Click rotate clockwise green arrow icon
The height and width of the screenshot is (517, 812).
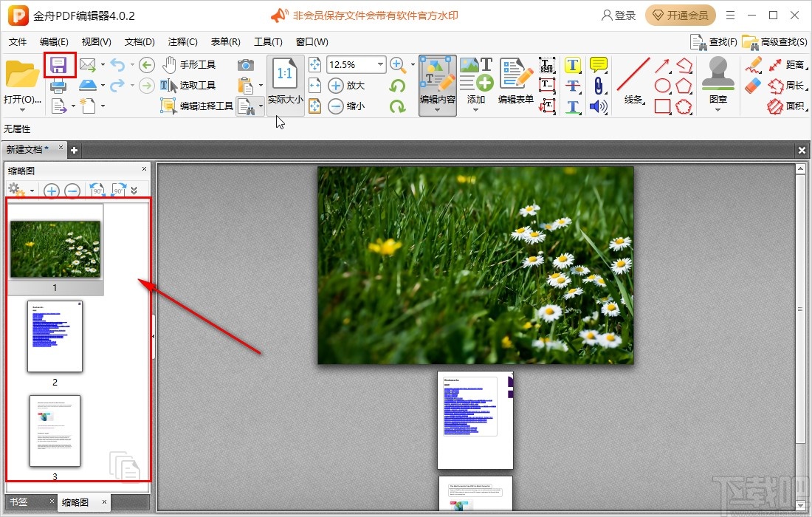click(x=397, y=106)
